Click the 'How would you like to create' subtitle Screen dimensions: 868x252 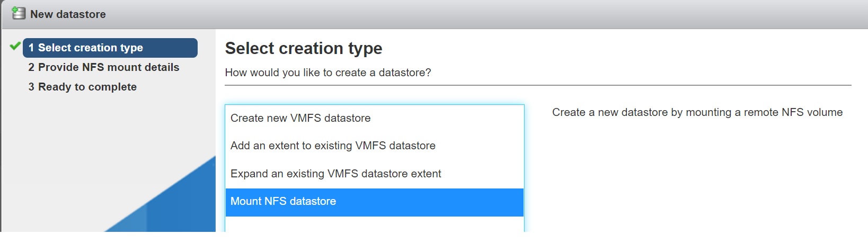(x=327, y=73)
